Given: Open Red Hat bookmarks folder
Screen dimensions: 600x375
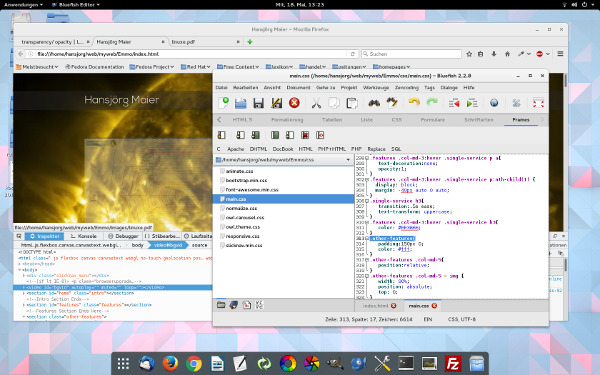Looking at the screenshot, I should [195, 67].
